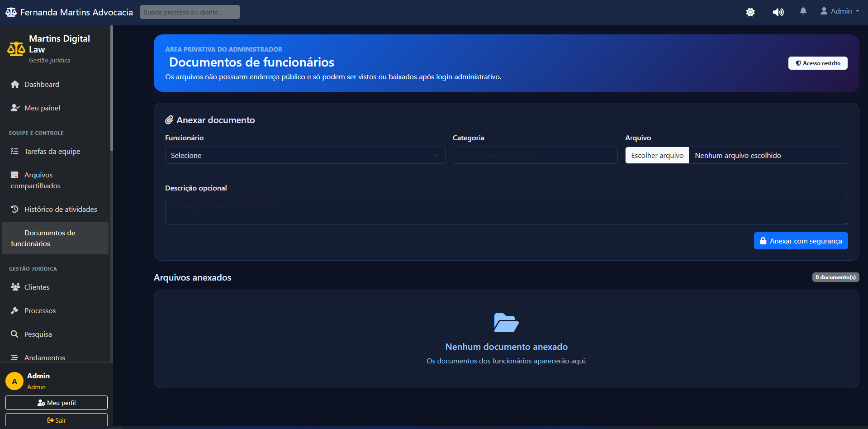Click the Clientes people icon
This screenshot has height=429, width=868.
point(15,287)
